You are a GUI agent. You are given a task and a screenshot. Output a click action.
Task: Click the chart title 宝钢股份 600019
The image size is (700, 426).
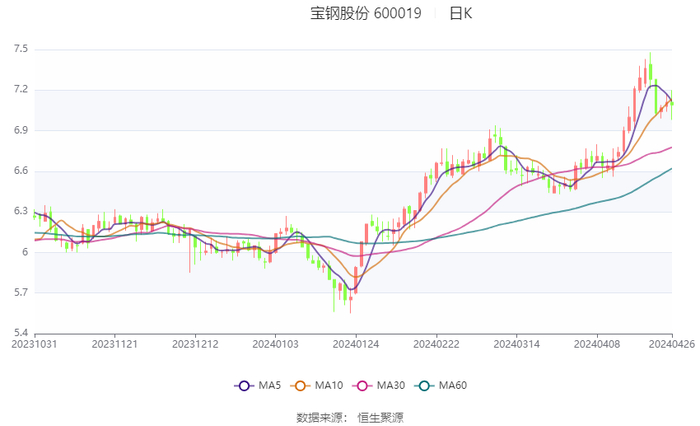366,13
